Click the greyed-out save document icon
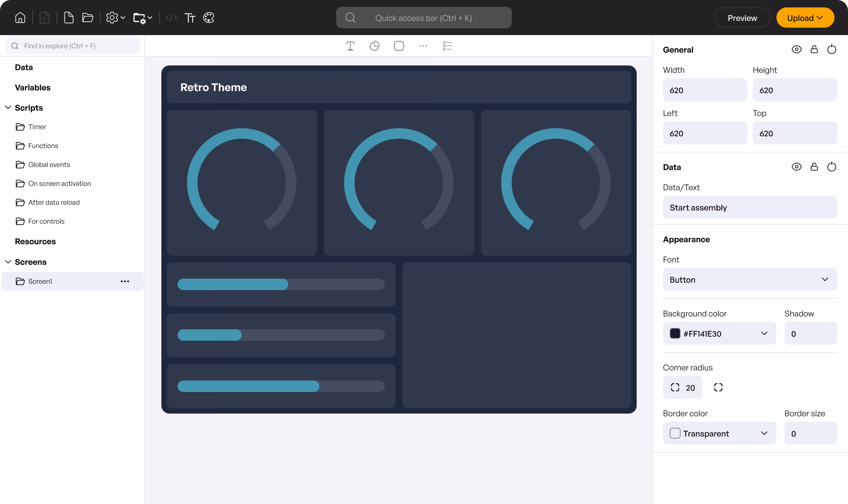 point(45,18)
